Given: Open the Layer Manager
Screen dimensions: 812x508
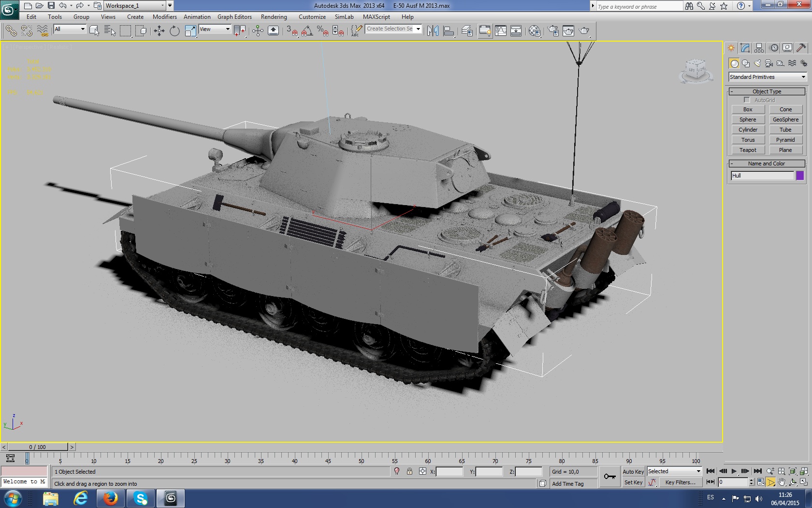Looking at the screenshot, I should (x=467, y=31).
